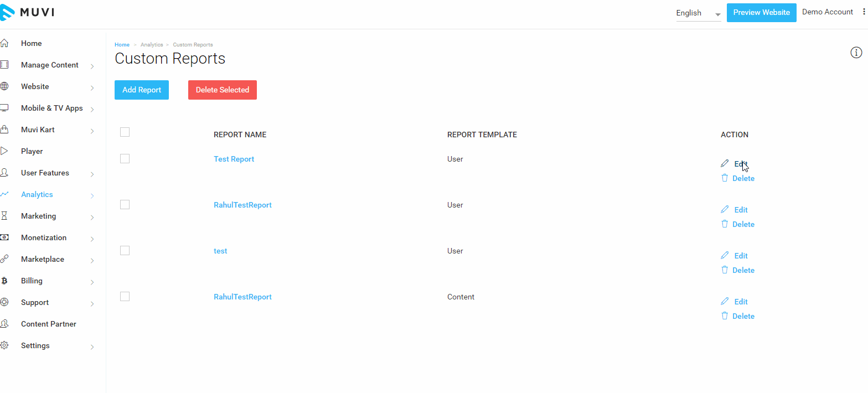Click the Add Report button

pos(142,90)
